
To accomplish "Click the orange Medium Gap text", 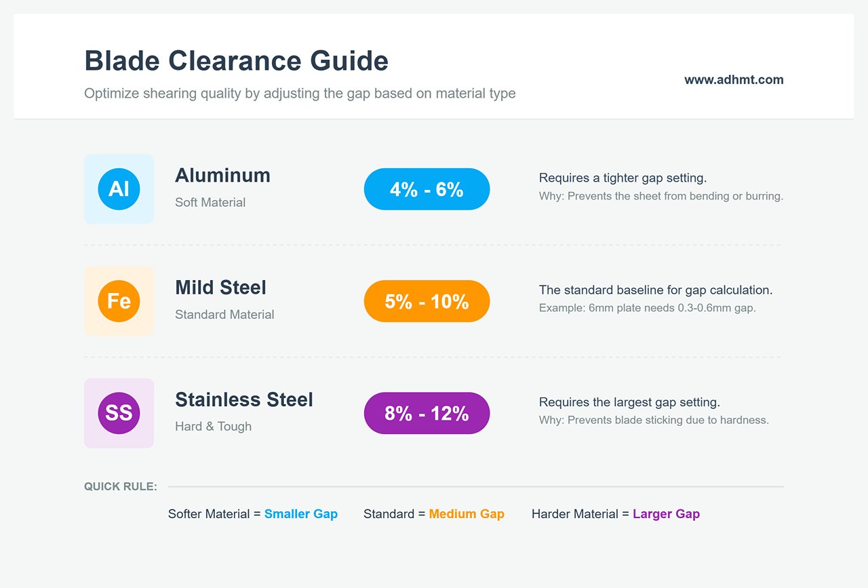I will click(x=467, y=514).
